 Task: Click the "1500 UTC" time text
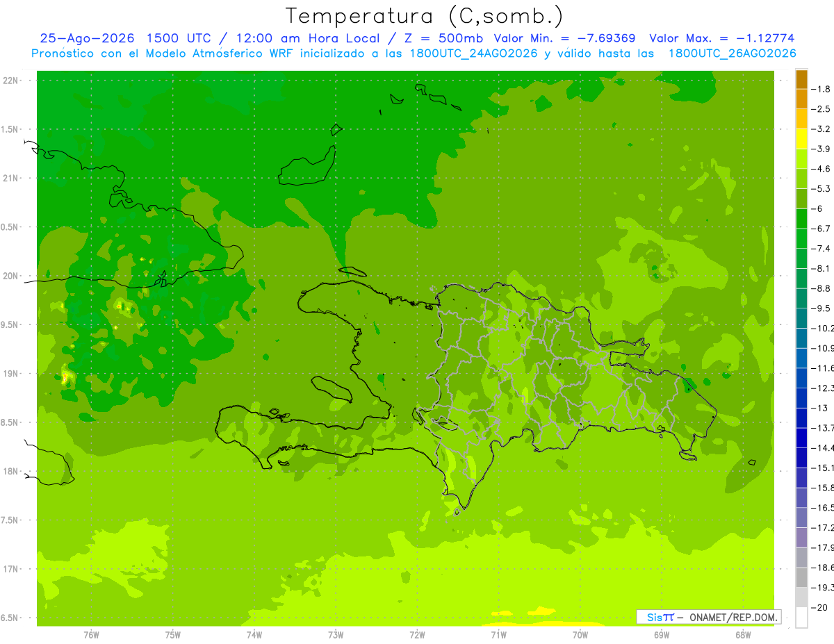(x=181, y=38)
